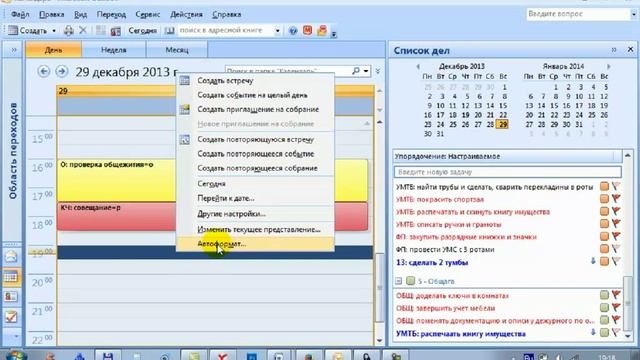Image resolution: width=640 pixels, height=360 pixels.
Task: Toggle flag for доделать ключи в комнатах
Action: pyautogui.click(x=616, y=295)
